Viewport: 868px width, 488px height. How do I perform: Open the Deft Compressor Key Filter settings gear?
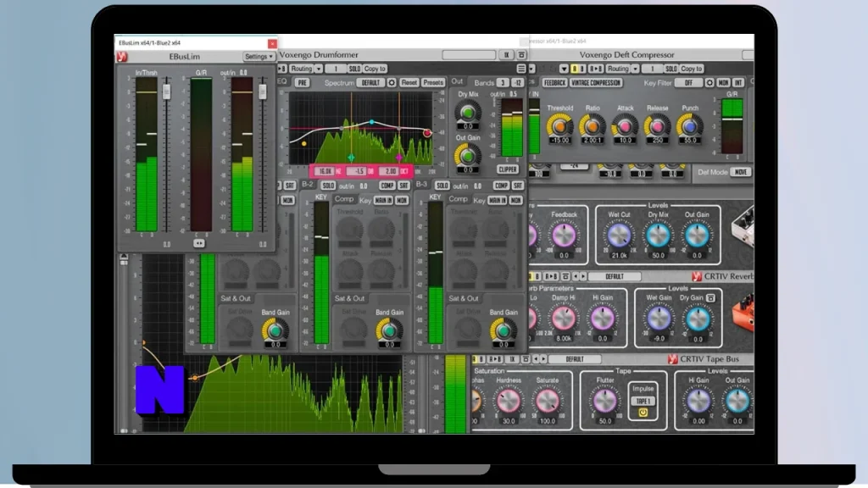[709, 82]
